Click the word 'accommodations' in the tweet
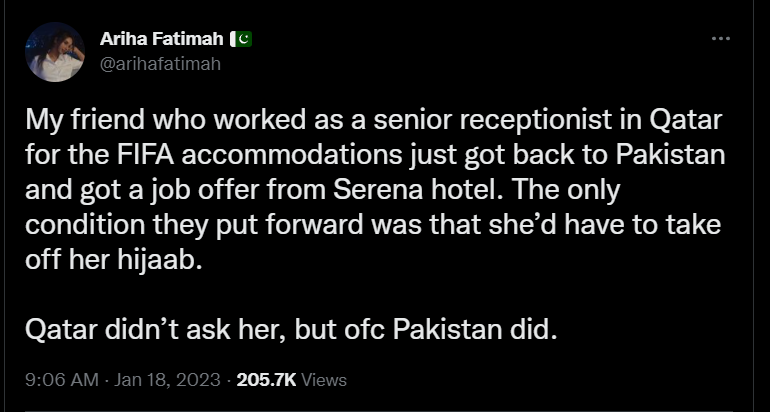The height and width of the screenshot is (412, 770). click(293, 155)
